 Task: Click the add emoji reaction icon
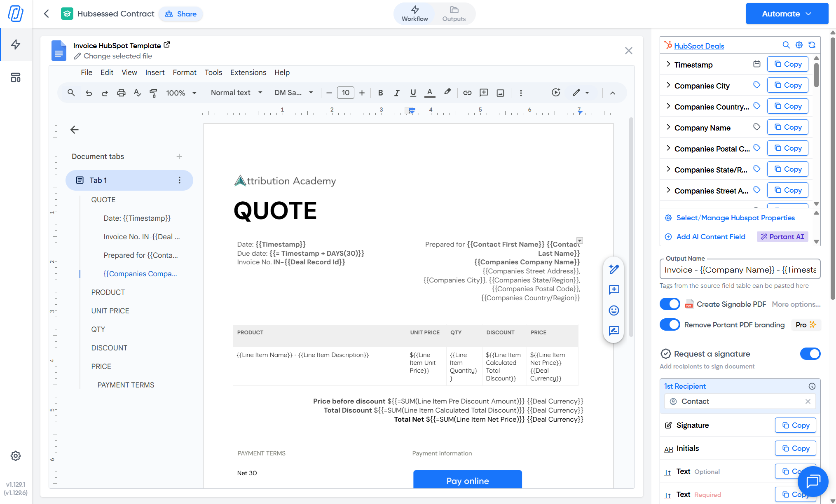click(x=614, y=310)
